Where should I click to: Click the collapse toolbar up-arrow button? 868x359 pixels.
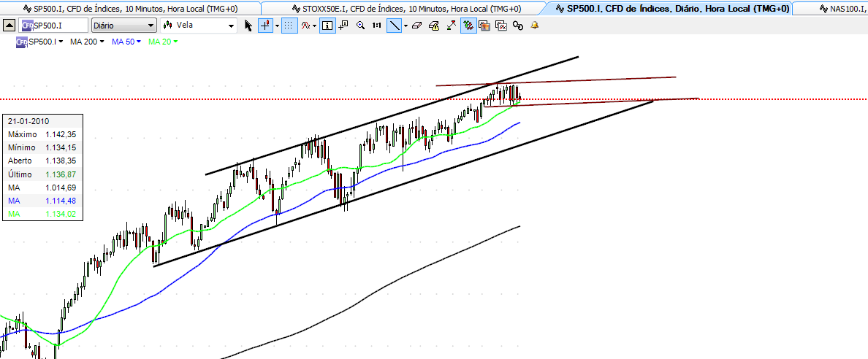[x=9, y=26]
